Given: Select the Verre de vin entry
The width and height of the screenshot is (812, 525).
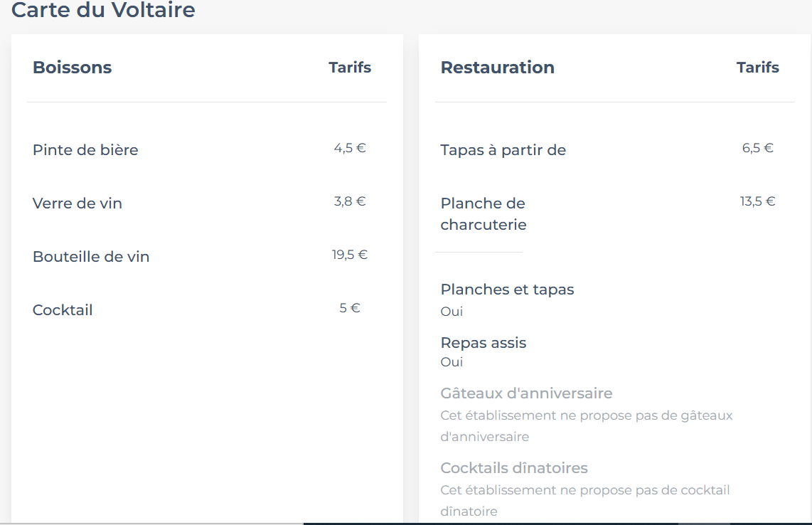Looking at the screenshot, I should (78, 203).
